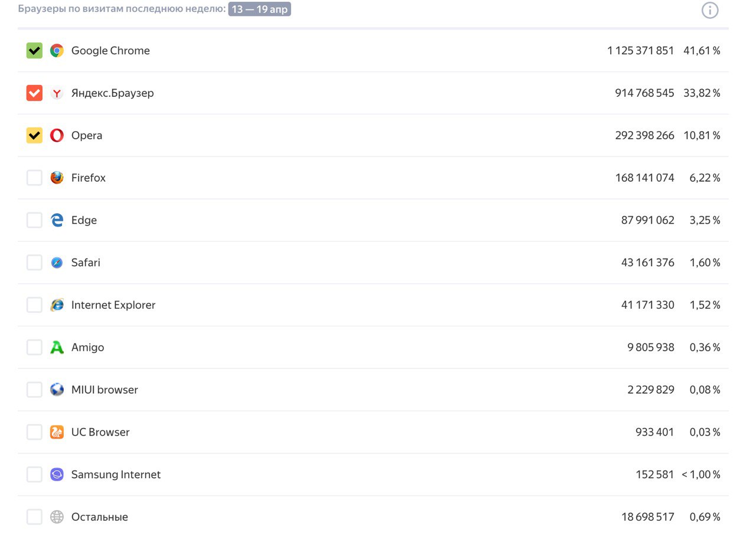Click the 0,69 % share value
Viewport: 756px width, 536px height.
click(705, 517)
